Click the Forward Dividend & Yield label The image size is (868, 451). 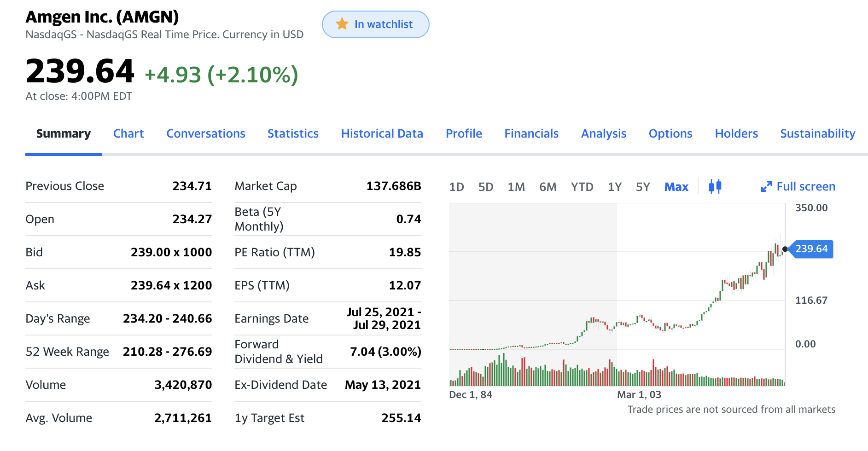tap(279, 352)
